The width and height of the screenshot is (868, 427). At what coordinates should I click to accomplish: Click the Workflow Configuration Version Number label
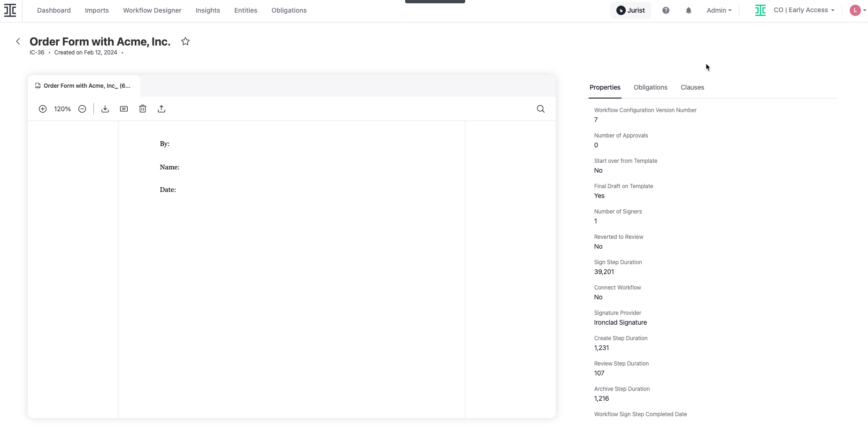[645, 110]
